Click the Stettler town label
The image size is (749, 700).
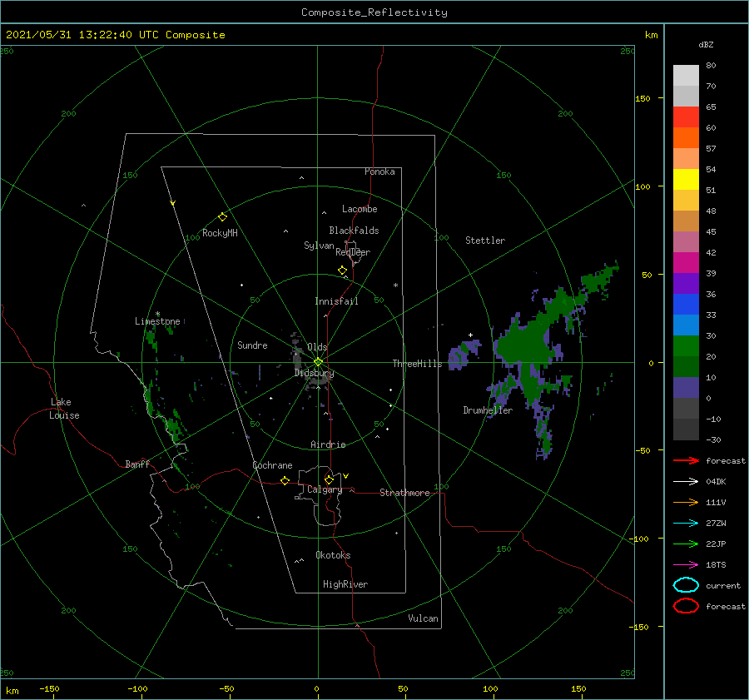[x=485, y=241]
